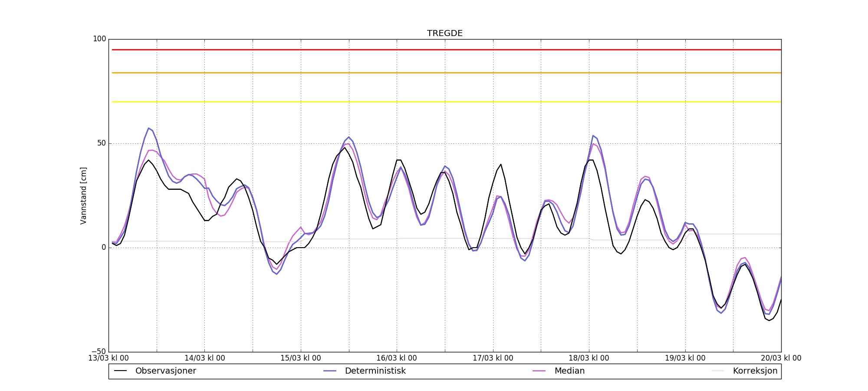This screenshot has width=868, height=391.
Task: Click the 100 y-axis tick label
Action: [99, 39]
